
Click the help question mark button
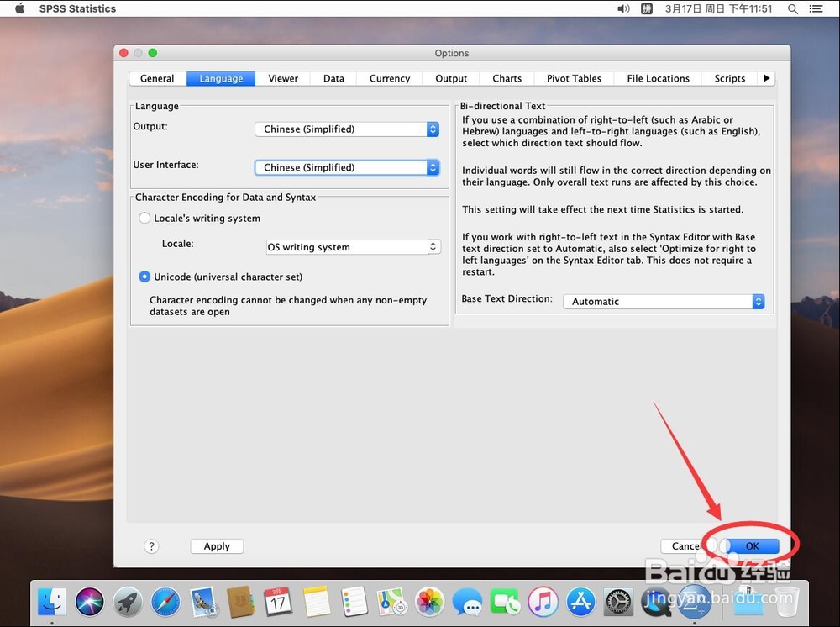click(151, 546)
